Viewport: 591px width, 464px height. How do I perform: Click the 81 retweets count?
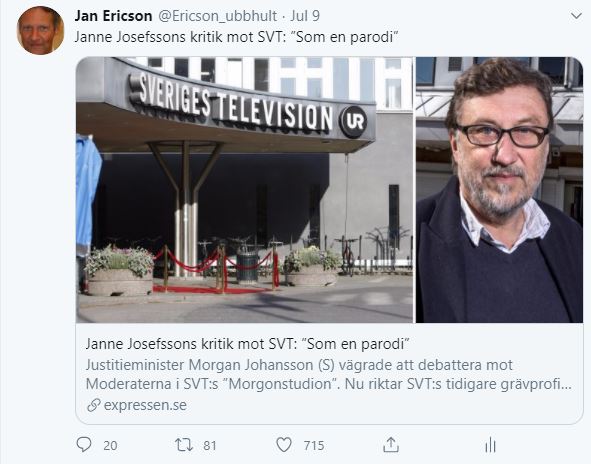pyautogui.click(x=210, y=446)
